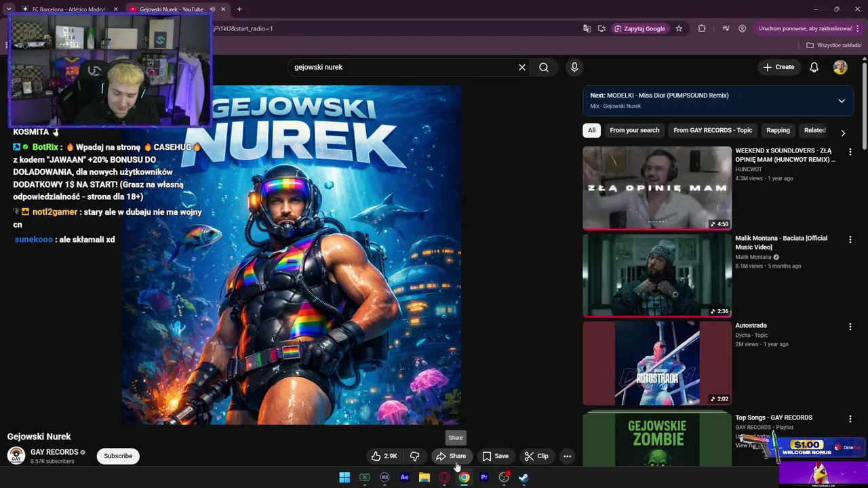Open the Autostrada video title
Viewport: 868px width, 488px height.
pos(751,325)
